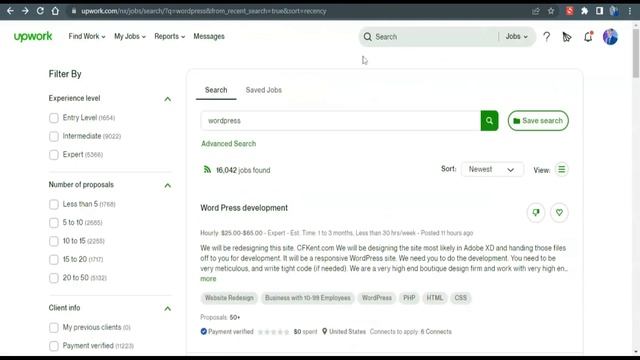Click the 16,042 jobs found text
The image size is (640, 360).
[243, 170]
